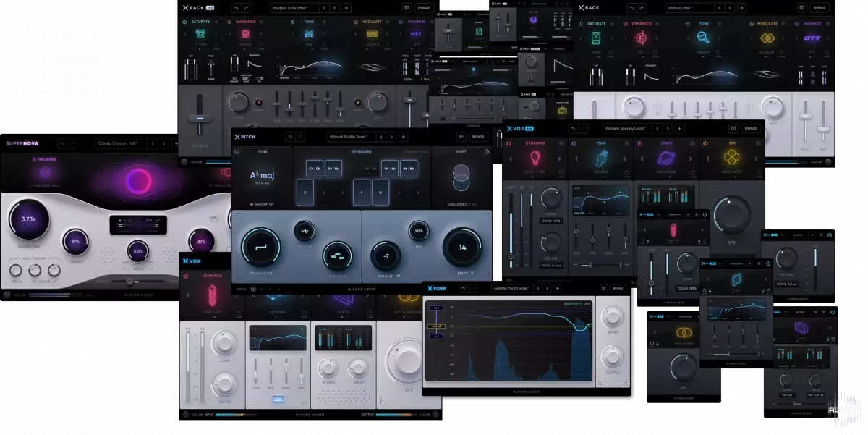The width and height of the screenshot is (868, 435).
Task: Click the LOW fader in the Vox Pro Tone section
Action: [576, 237]
